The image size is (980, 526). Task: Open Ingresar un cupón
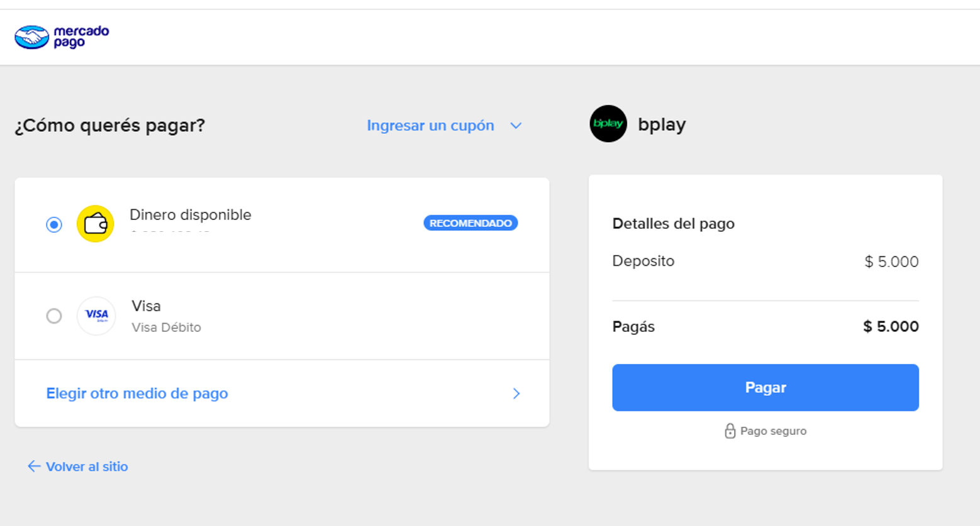pos(430,126)
